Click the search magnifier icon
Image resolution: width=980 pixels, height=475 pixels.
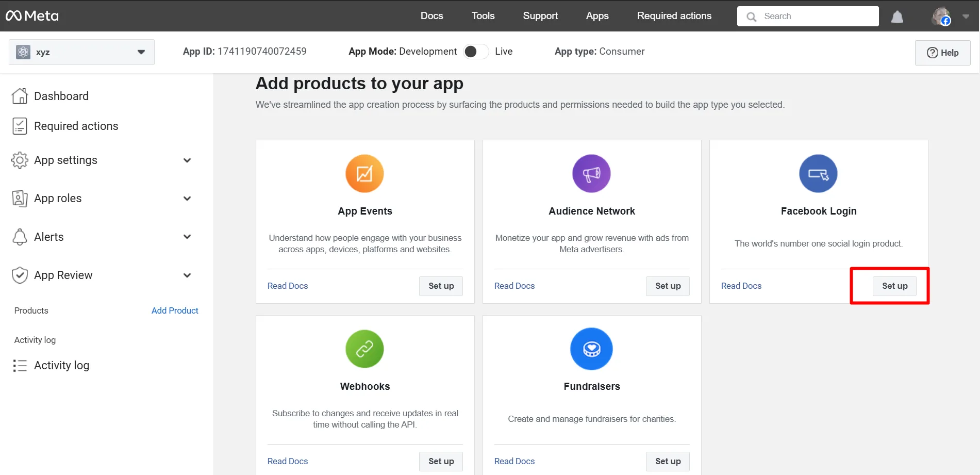[752, 17]
